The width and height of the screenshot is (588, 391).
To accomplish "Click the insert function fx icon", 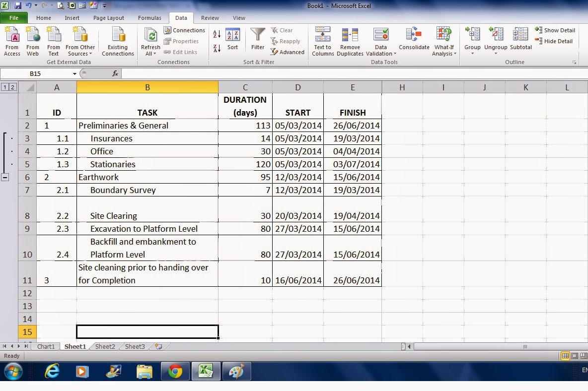I will pyautogui.click(x=115, y=73).
